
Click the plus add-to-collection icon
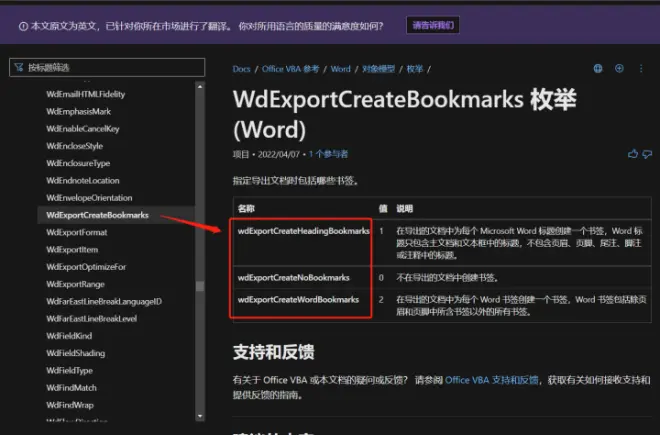tap(619, 68)
